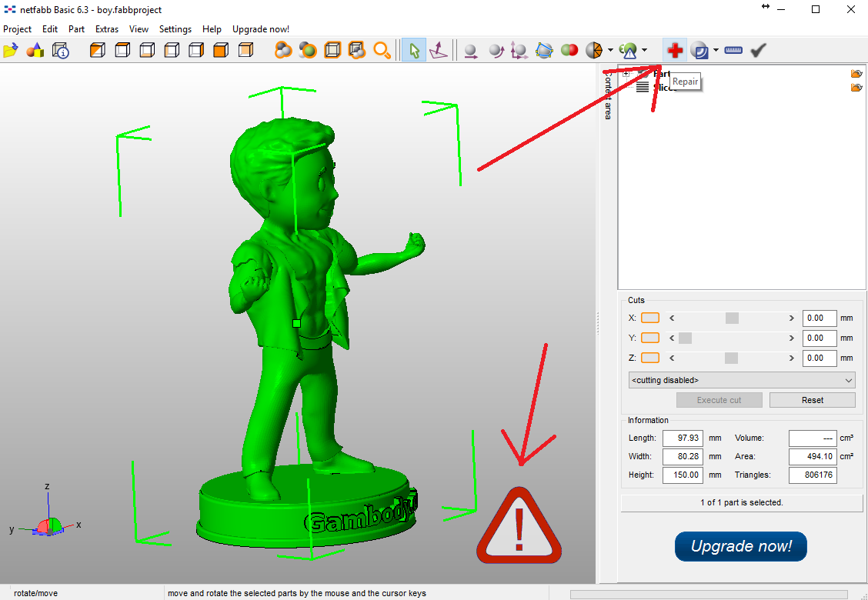
Task: Open dropdown arrow beside the orange-segmented sphere icon
Action: click(x=610, y=51)
